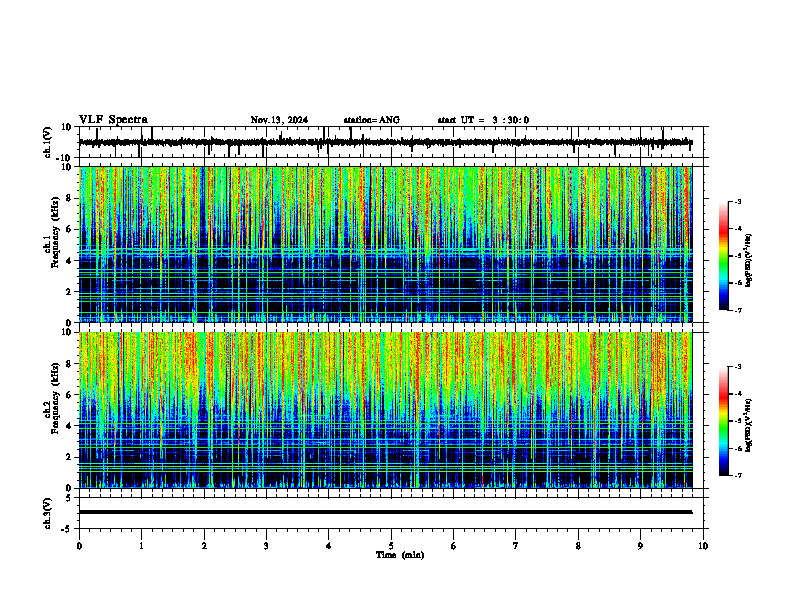The image size is (792, 612).
Task: Select the ch.2 spectrogram color scale bar
Action: tap(724, 421)
